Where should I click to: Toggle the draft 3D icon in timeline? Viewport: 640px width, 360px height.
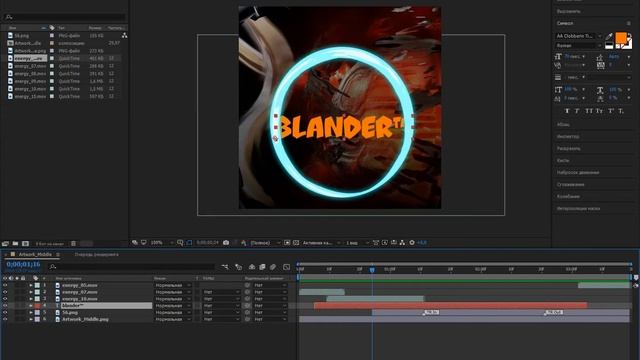[239, 267]
